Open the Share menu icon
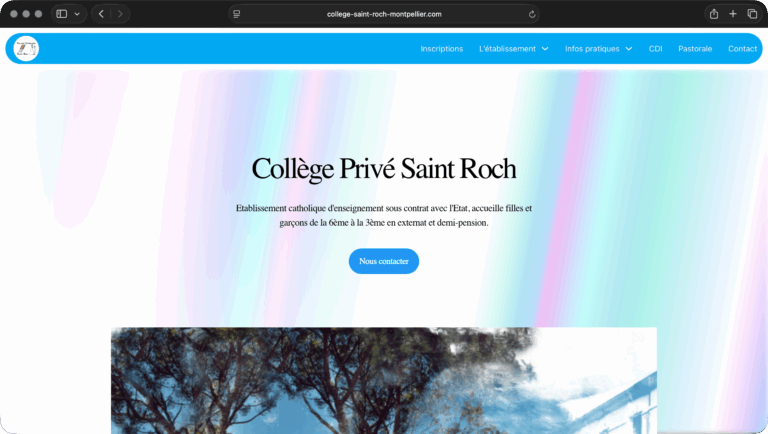 714,14
